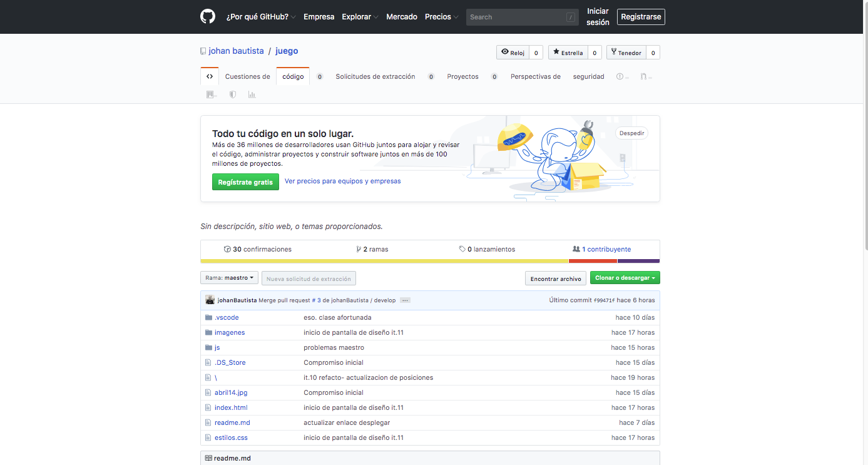
Task: Open the Rama: maestro branch selector
Action: point(229,277)
